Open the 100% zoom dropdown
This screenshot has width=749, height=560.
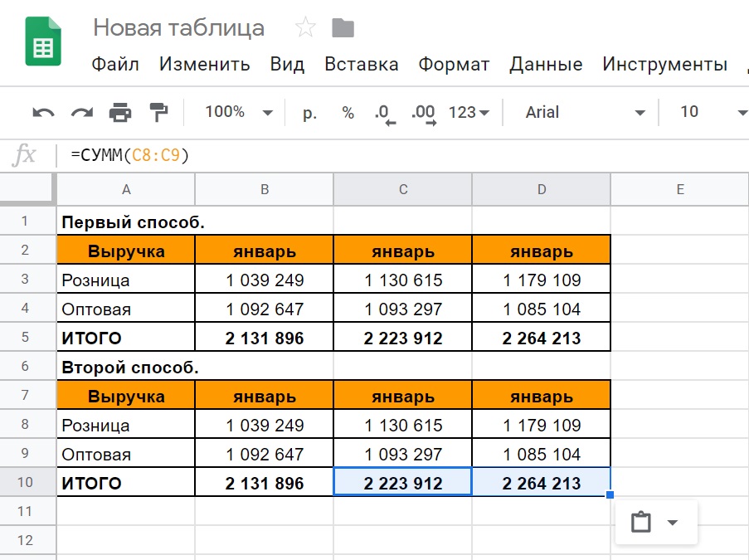pos(238,112)
